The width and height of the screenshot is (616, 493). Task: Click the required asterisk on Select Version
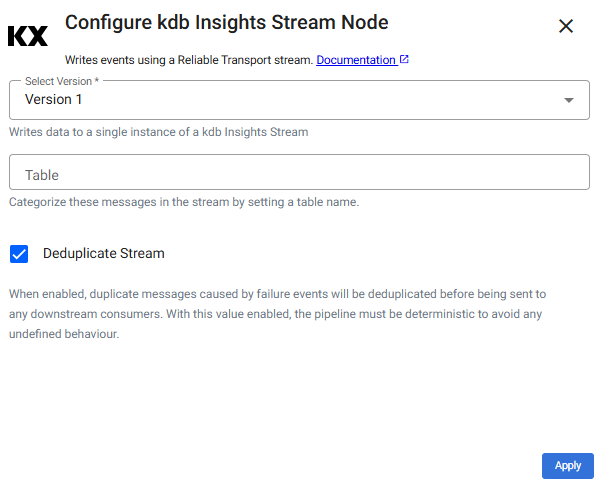(x=97, y=81)
